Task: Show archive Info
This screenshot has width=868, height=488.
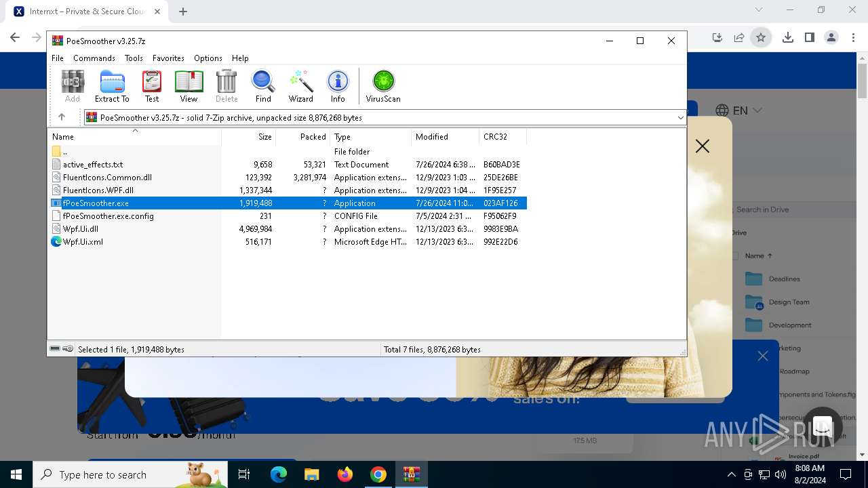Action: [338, 86]
